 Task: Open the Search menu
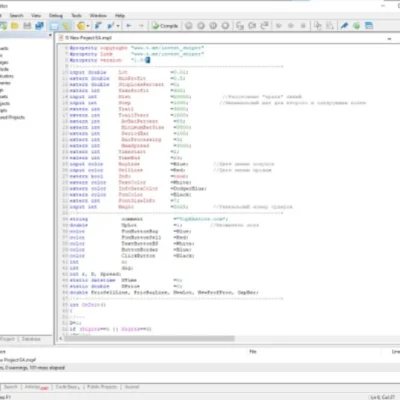click(16, 15)
